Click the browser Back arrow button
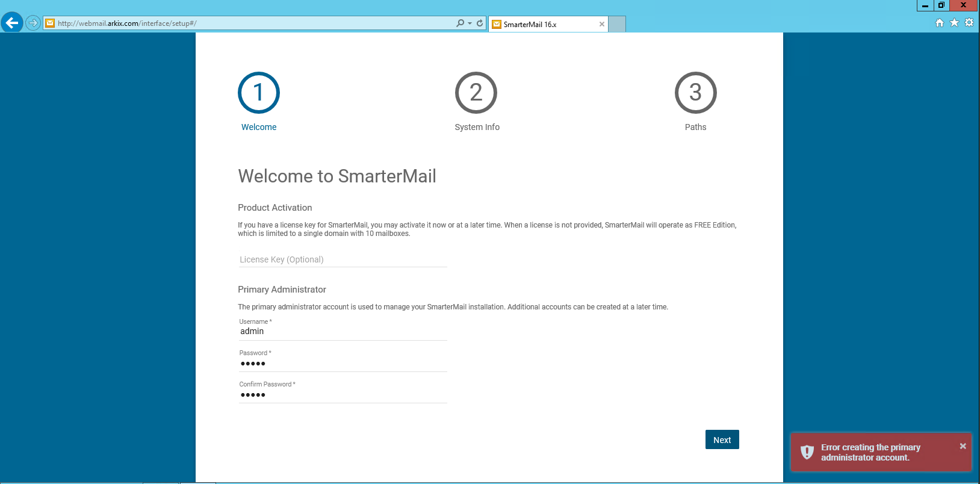Screen dimensions: 980x484 [x=12, y=23]
